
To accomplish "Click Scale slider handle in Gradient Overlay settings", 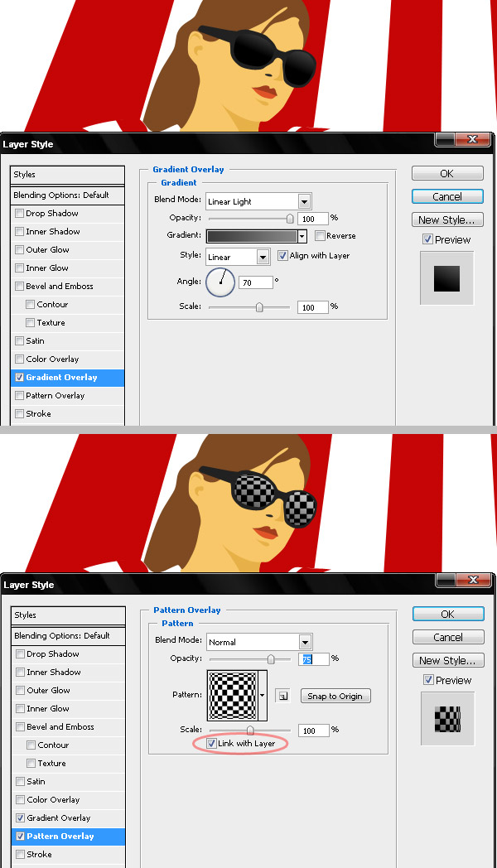I will point(259,307).
